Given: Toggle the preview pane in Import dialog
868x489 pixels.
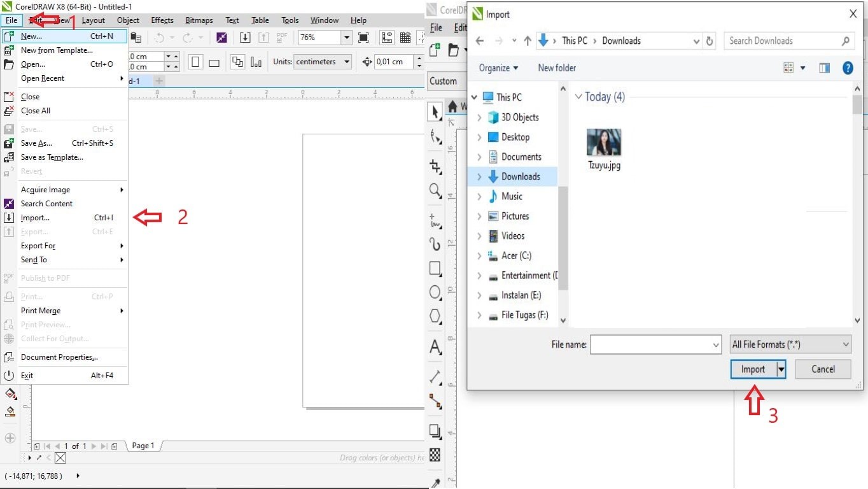Looking at the screenshot, I should click(x=824, y=67).
